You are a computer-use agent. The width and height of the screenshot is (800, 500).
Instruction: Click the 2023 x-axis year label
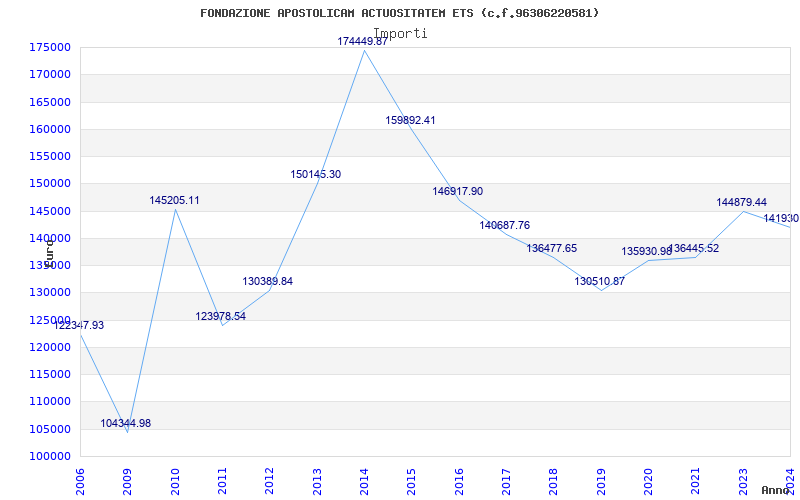tap(743, 481)
